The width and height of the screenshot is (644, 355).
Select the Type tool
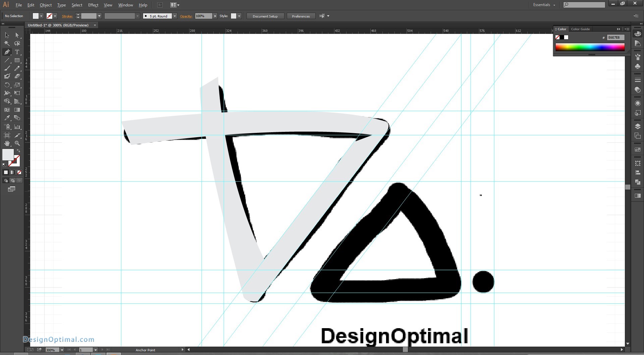tap(17, 52)
